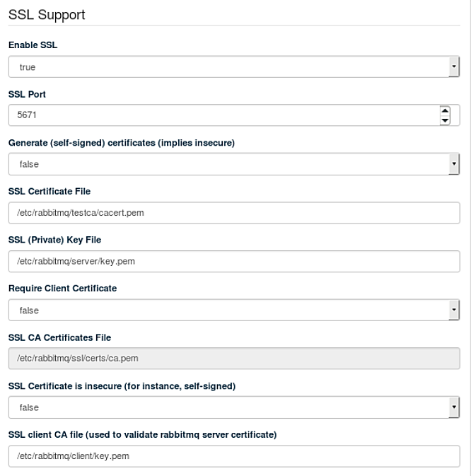Viewport: 471px width, 476px height.
Task: Click the "SSL (Private) Key File" label
Action: [54, 240]
